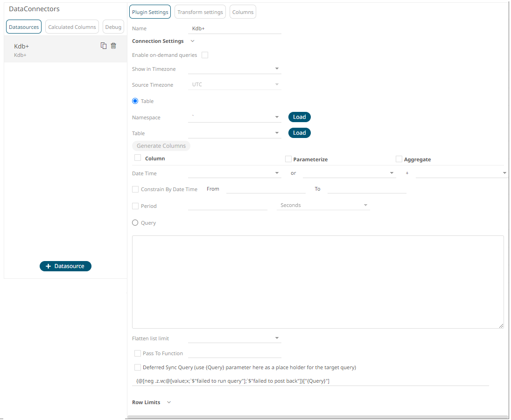Open the Table dropdown list
Viewport: 511px width, 420px height.
pos(235,133)
